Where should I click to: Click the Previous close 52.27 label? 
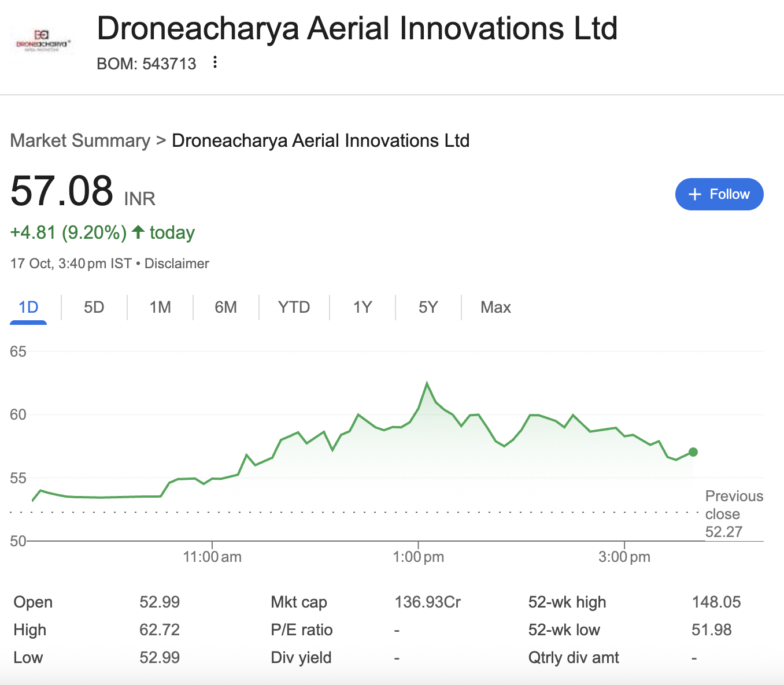[x=733, y=514]
